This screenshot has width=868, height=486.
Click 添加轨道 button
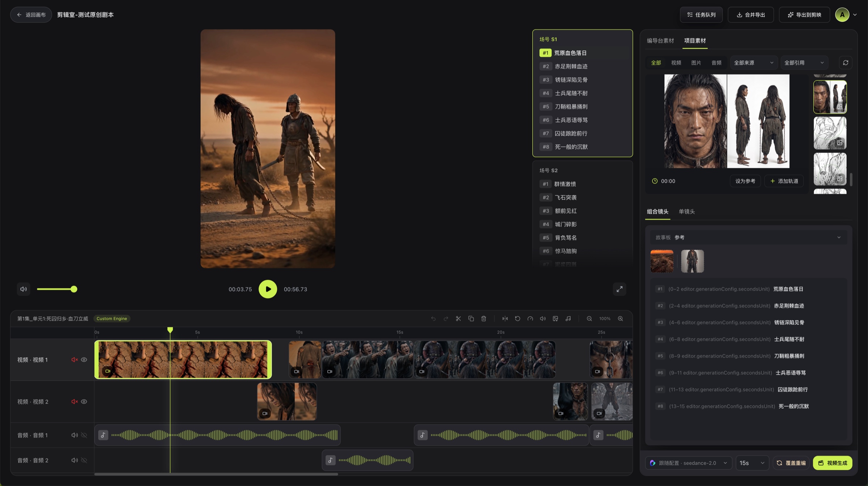pyautogui.click(x=784, y=181)
